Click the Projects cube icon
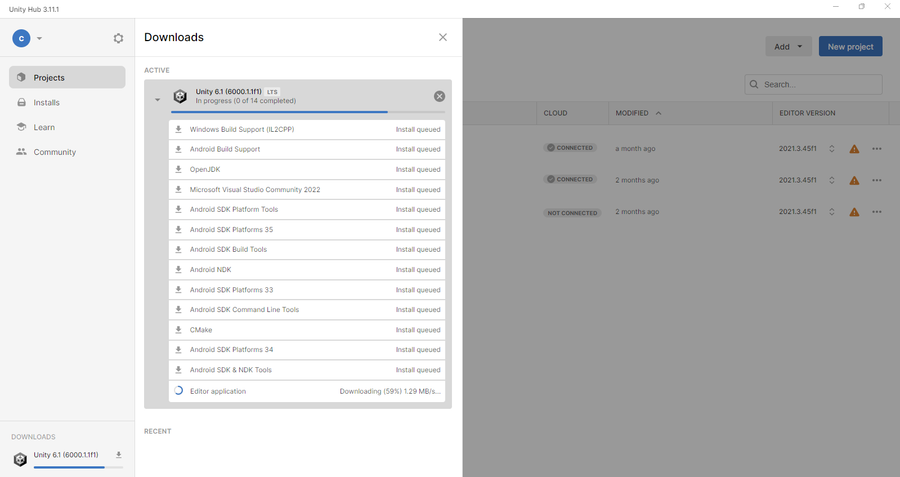 tap(21, 77)
